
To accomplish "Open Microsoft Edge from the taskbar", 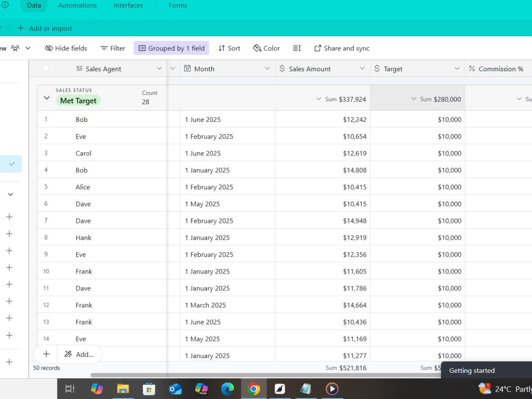I will click(x=227, y=389).
